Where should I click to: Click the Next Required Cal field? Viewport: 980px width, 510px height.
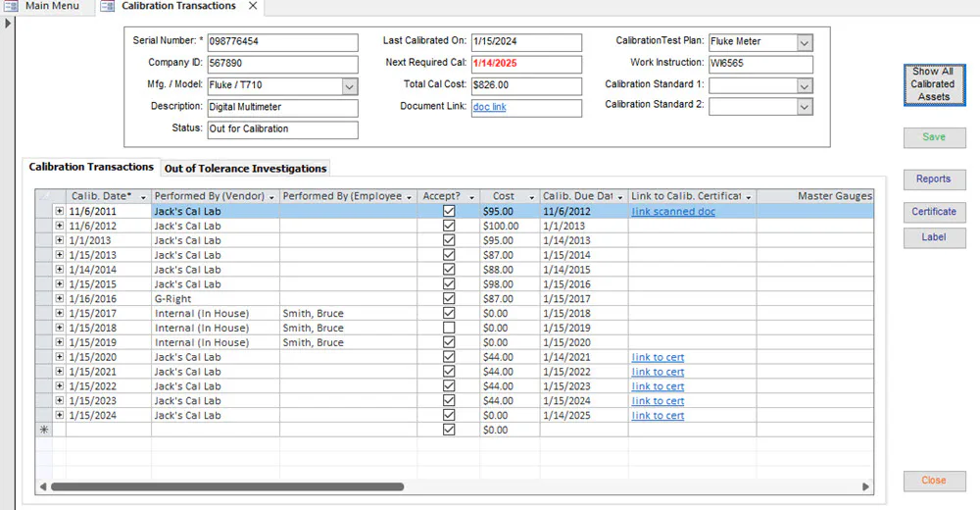[x=526, y=64]
